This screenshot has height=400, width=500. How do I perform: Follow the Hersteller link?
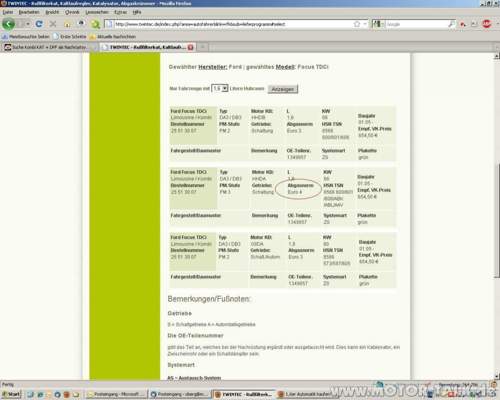[x=213, y=67]
